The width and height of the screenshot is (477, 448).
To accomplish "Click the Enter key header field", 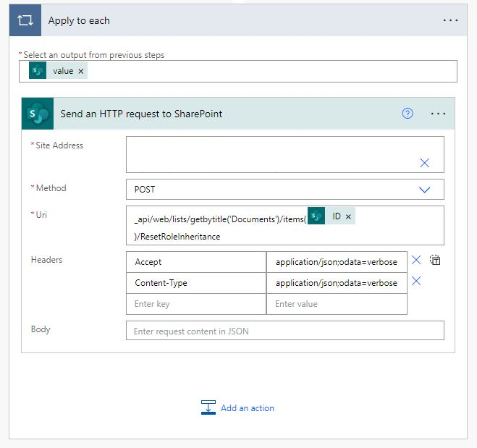I will pyautogui.click(x=196, y=304).
